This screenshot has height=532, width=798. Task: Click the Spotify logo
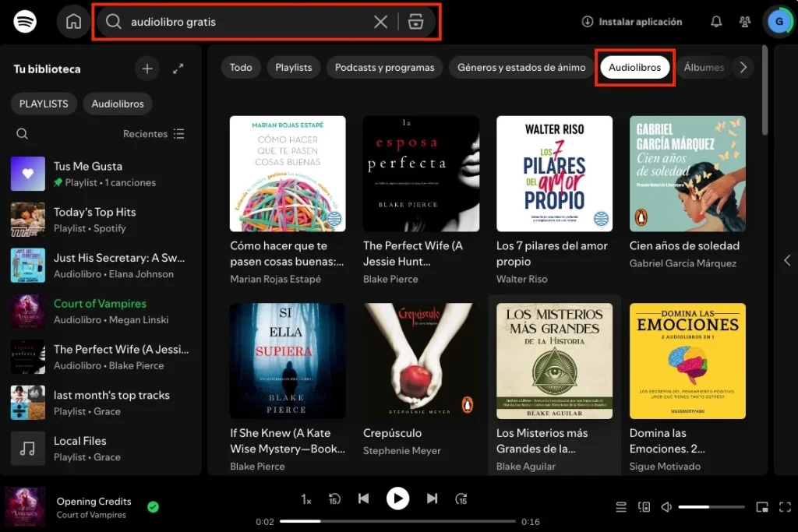(24, 21)
